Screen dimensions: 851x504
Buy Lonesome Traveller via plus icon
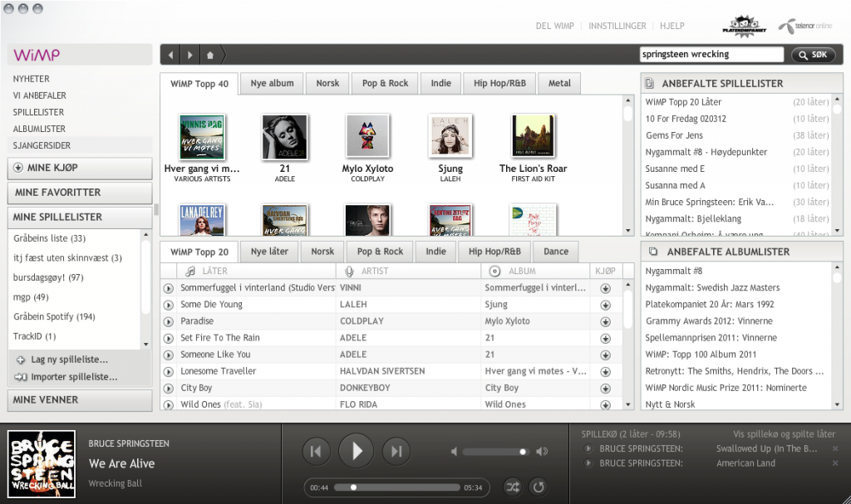606,372
